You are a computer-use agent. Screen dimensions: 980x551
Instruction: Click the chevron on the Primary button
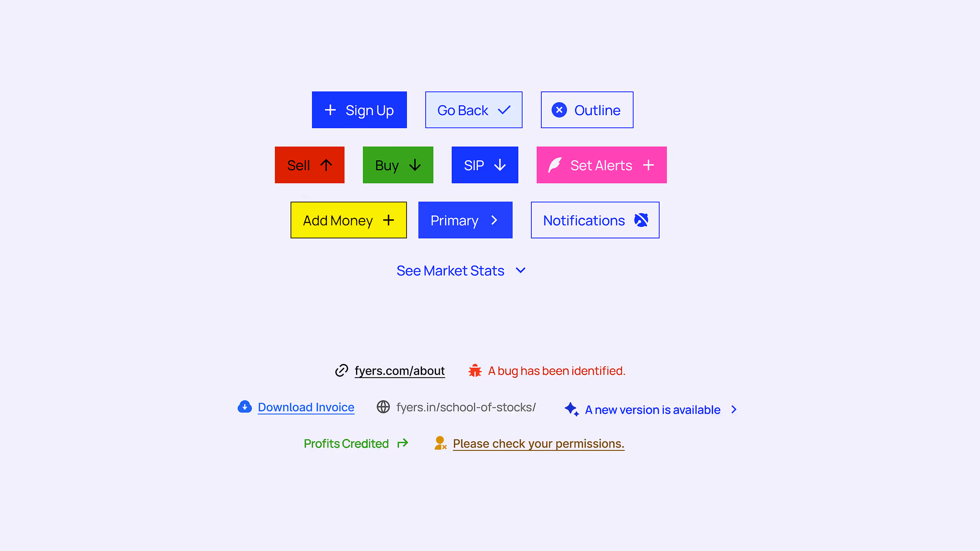pyautogui.click(x=494, y=220)
